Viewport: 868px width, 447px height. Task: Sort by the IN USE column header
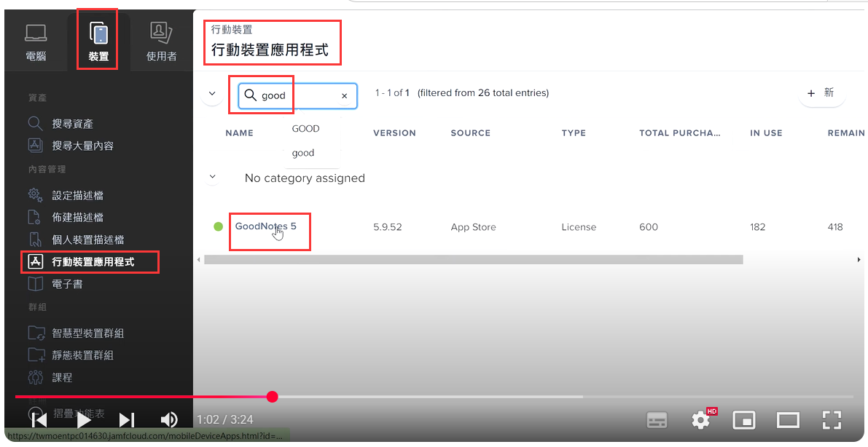[766, 132]
